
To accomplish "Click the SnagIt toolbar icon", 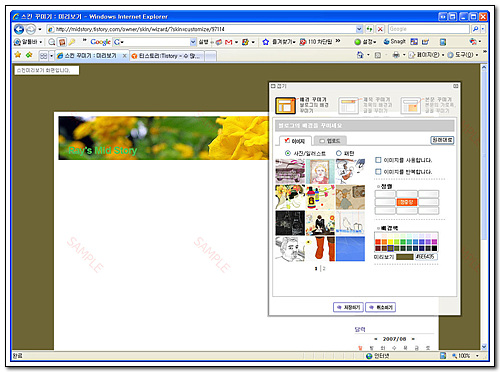I will click(395, 42).
